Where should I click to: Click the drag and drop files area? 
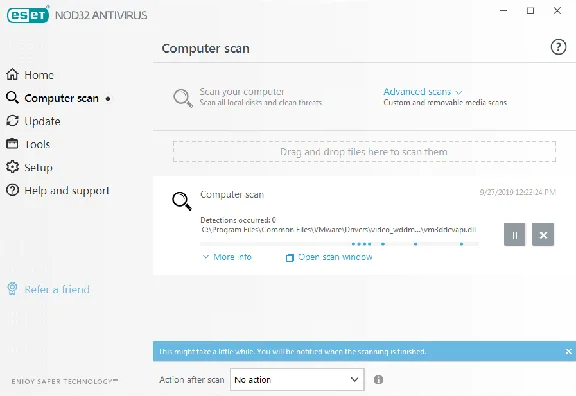click(x=364, y=152)
